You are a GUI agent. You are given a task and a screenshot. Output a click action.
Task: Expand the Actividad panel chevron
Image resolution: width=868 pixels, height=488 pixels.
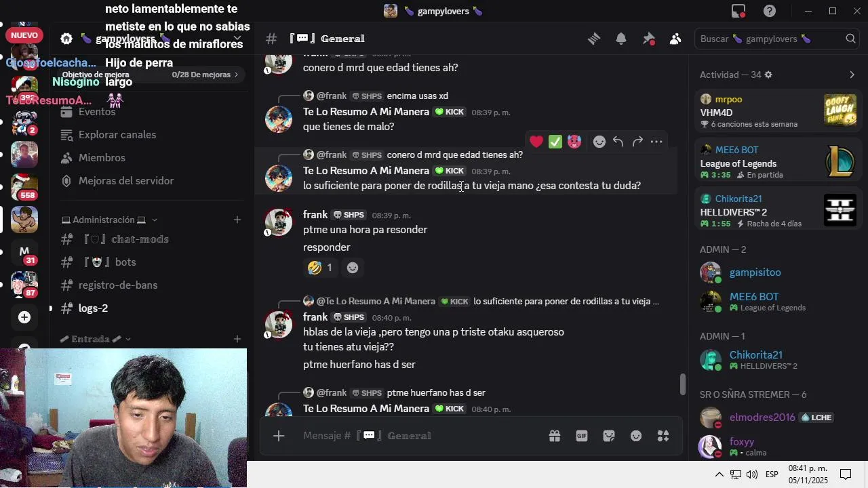852,75
